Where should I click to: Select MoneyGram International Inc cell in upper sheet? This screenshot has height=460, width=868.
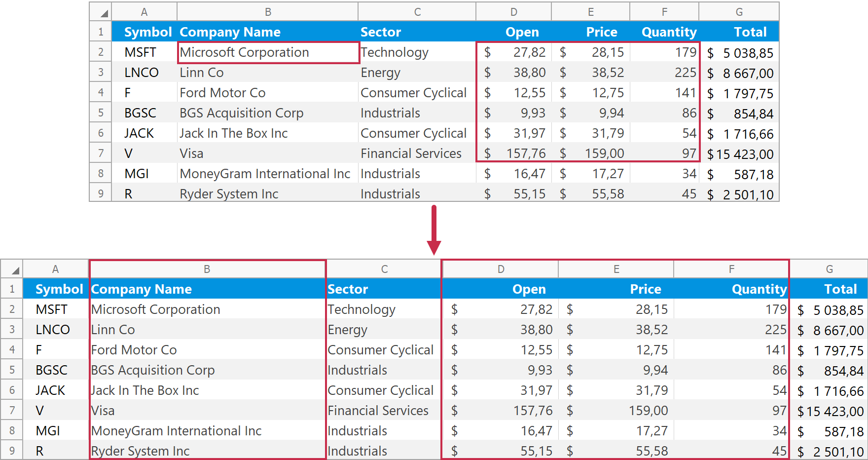[268, 174]
